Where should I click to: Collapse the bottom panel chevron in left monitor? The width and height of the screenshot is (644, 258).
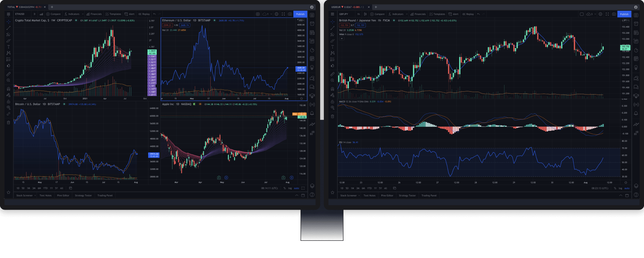297,195
